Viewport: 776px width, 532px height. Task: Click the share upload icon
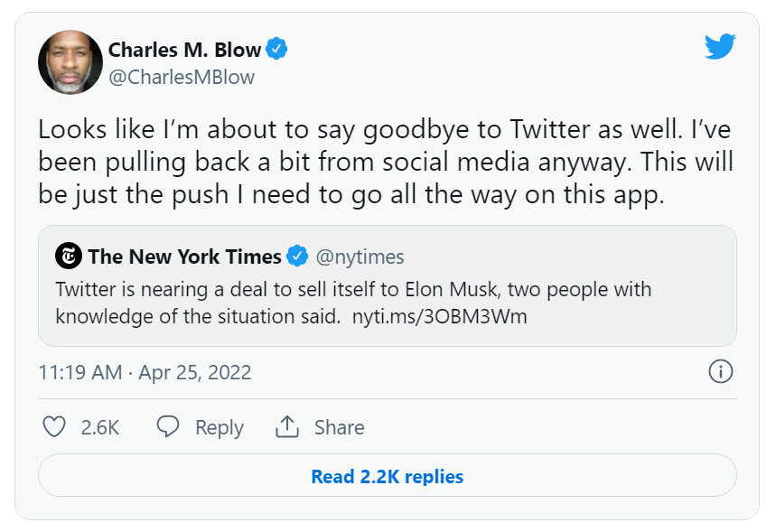point(287,427)
